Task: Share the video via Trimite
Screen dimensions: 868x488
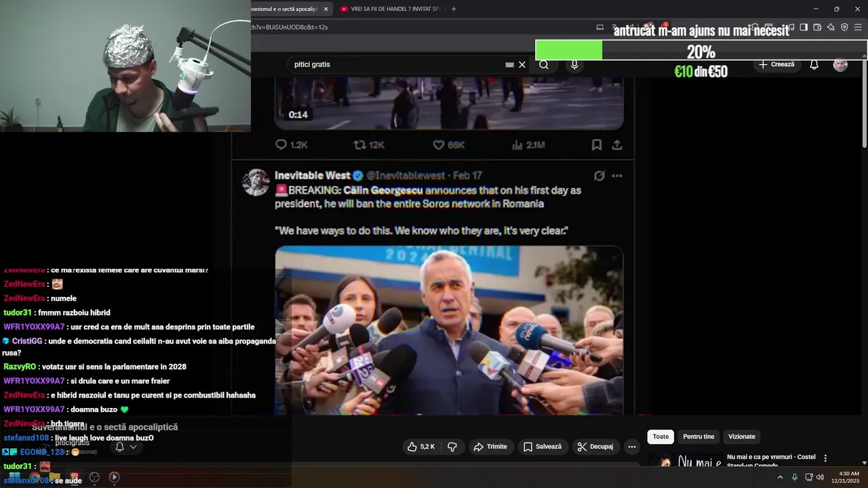Action: pyautogui.click(x=490, y=447)
